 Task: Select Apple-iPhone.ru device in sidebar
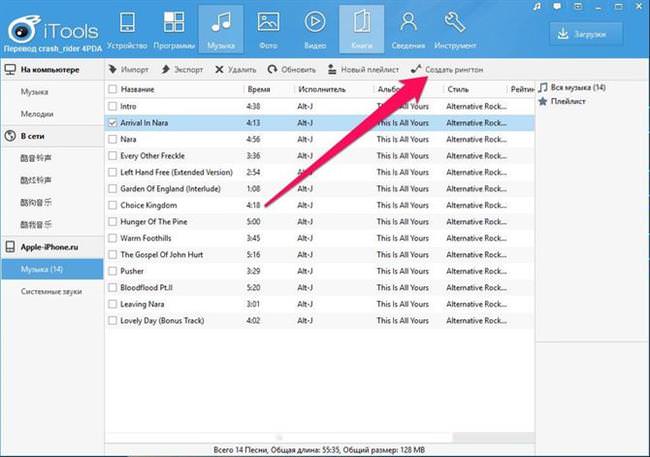pos(52,247)
